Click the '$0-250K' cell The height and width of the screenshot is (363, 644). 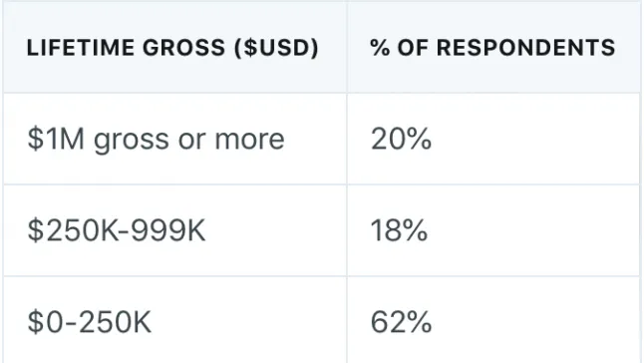coord(175,320)
